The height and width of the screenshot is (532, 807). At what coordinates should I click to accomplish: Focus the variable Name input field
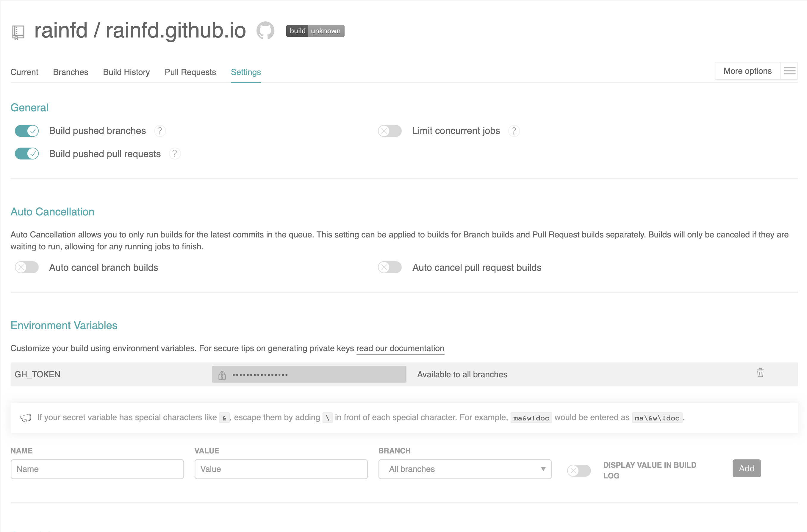coord(97,469)
